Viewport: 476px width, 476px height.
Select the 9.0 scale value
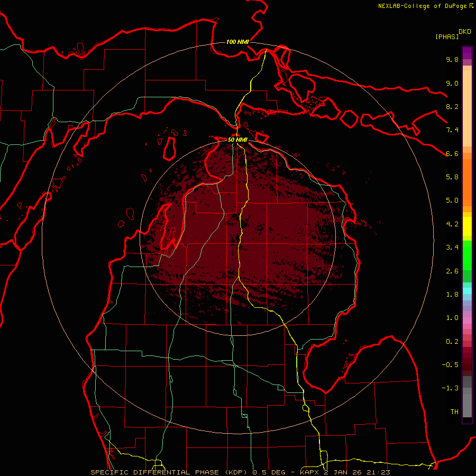point(452,83)
